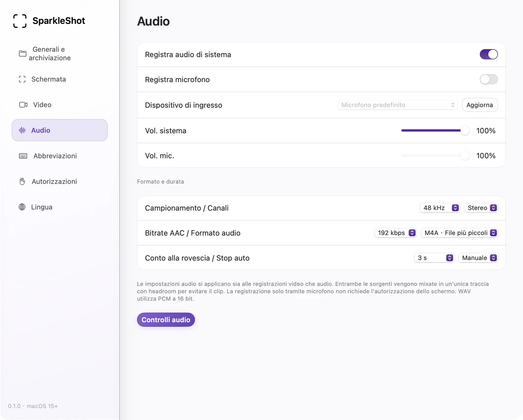The height and width of the screenshot is (420, 523).
Task: Click the keyboard icon beside Abbreviazioni
Action: 23,156
